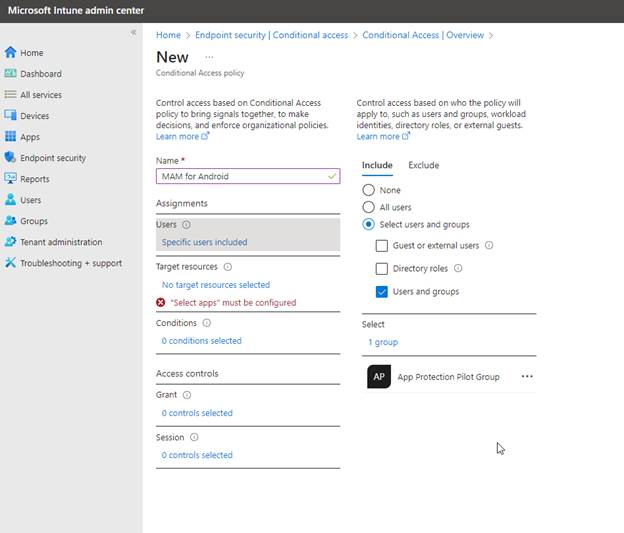The width and height of the screenshot is (624, 533).
Task: Collapse the left navigation sidebar
Action: [133, 33]
